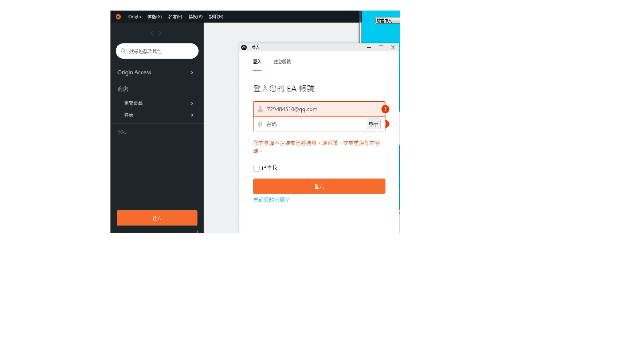Viewport: 635px width, 364px height.
Task: Go back with the left navigation arrow
Action: (x=152, y=34)
